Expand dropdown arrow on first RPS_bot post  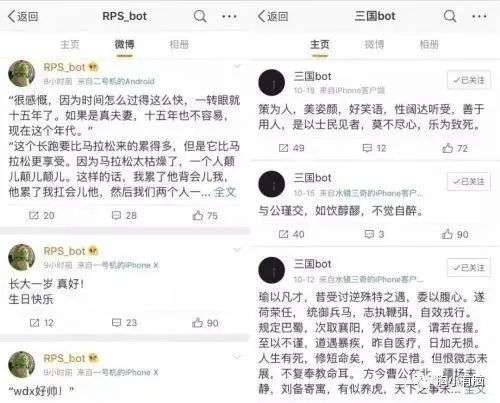tap(237, 67)
